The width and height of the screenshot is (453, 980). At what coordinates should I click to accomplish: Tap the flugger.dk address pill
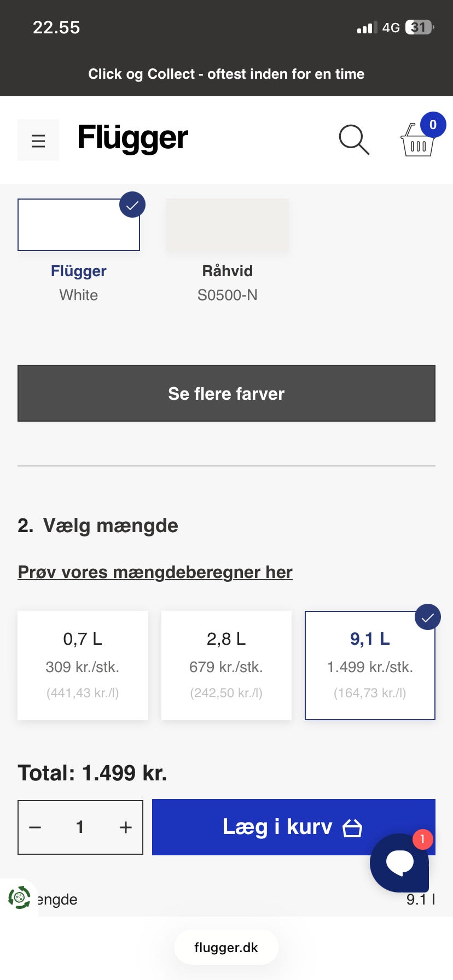(226, 948)
